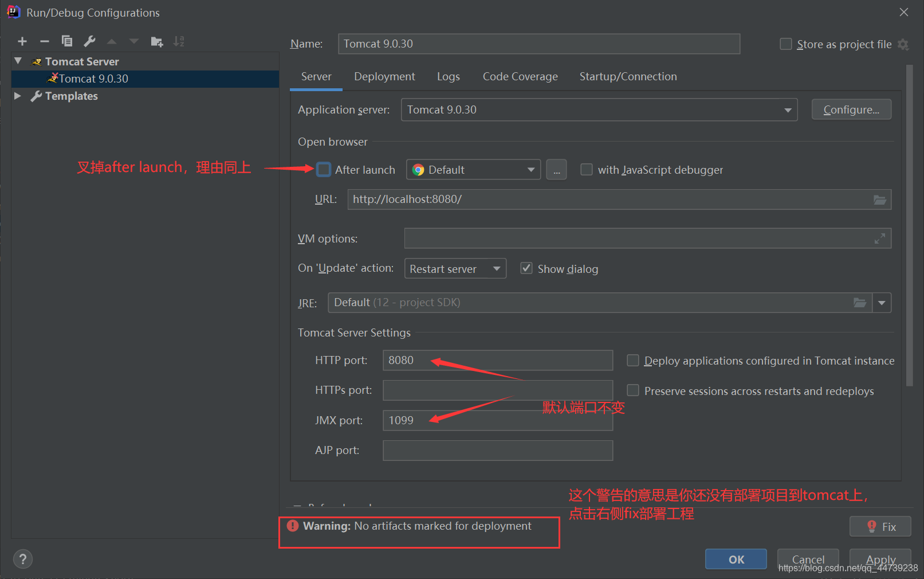This screenshot has width=924, height=579.
Task: Move configuration down with arrow icon
Action: click(134, 41)
